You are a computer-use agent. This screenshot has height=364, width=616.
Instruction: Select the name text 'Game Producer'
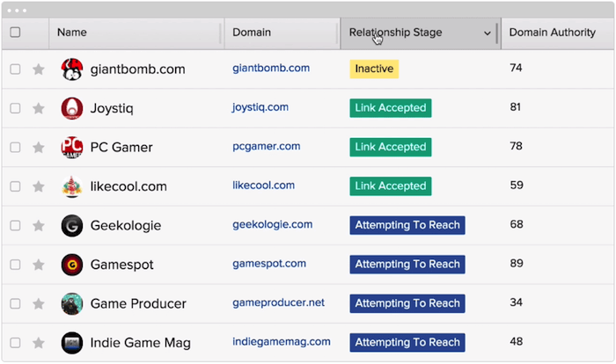coord(138,303)
